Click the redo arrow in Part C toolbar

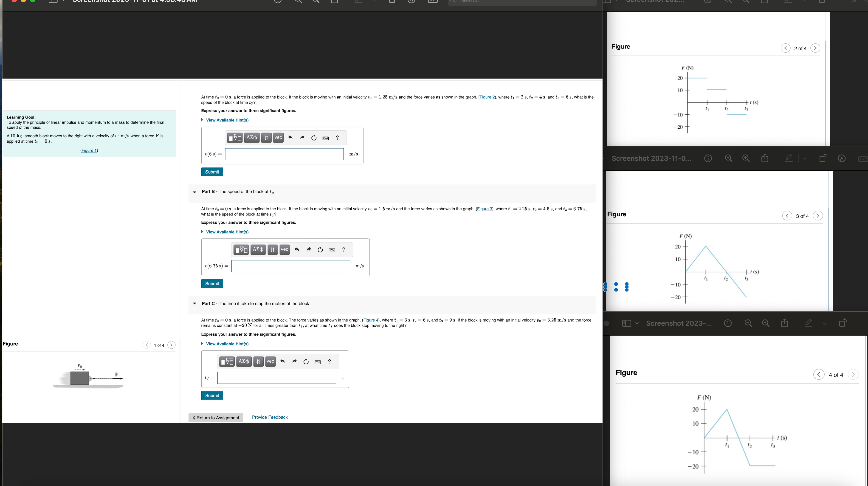coord(294,361)
